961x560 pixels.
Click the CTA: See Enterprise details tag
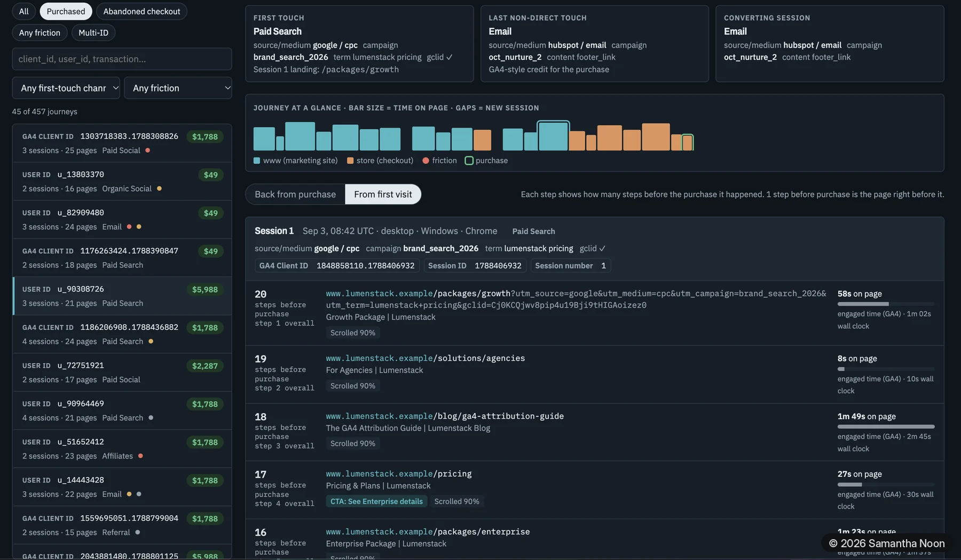coord(376,501)
